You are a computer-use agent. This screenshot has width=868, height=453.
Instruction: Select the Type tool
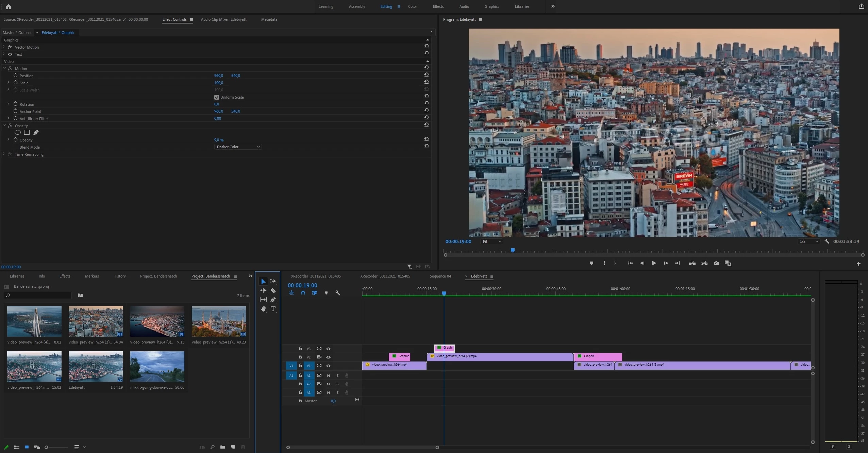[x=273, y=309]
